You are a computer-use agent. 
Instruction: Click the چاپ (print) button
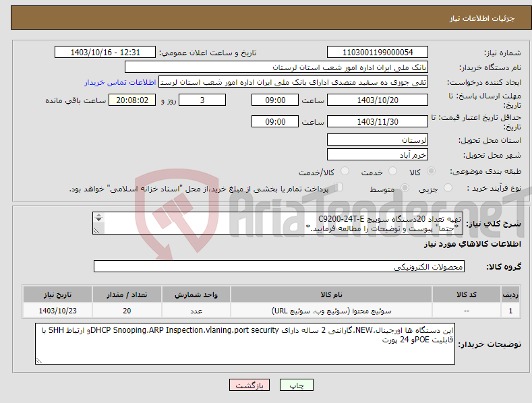pos(296,385)
